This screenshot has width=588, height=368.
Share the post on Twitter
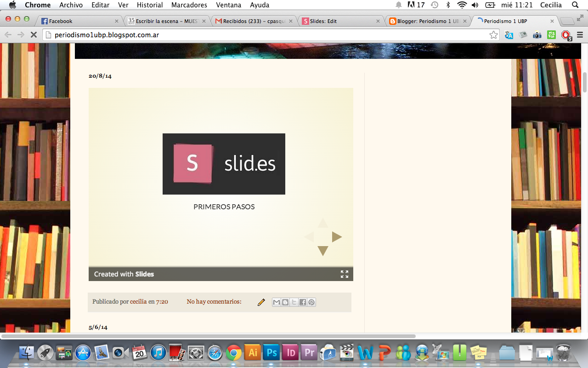[294, 302]
